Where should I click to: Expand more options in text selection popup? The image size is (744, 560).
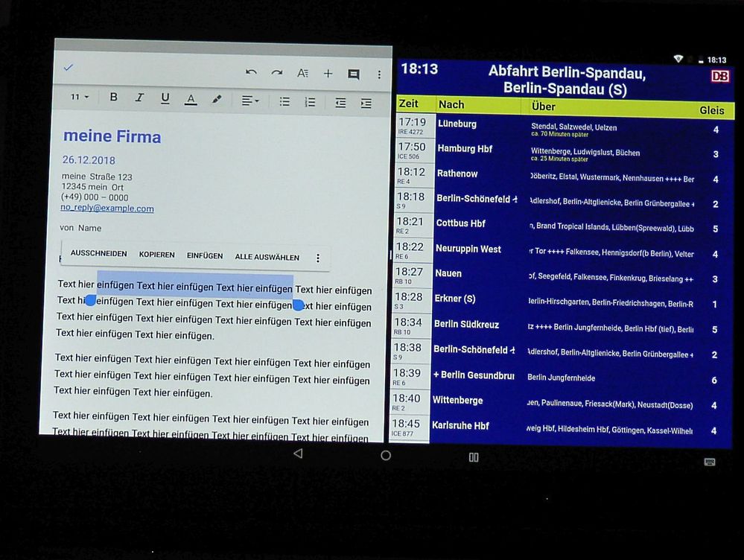(318, 258)
